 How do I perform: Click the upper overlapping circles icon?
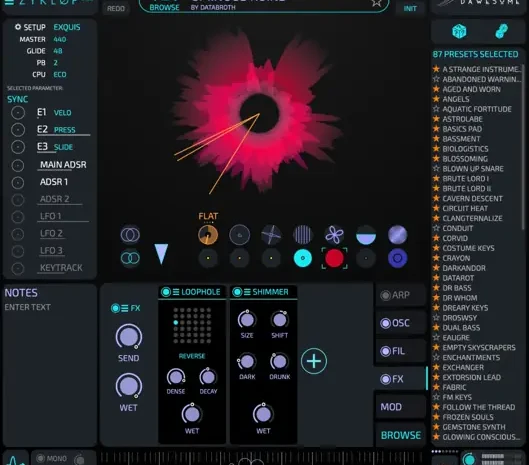point(130,235)
